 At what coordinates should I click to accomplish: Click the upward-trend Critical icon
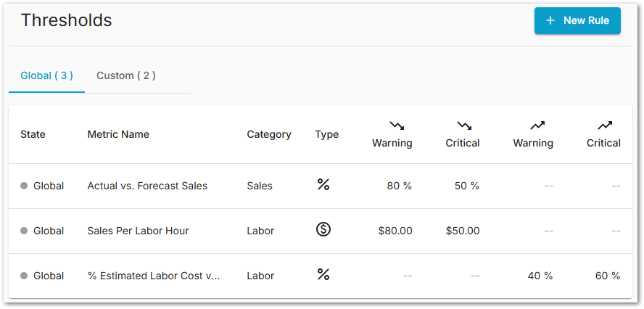point(605,125)
